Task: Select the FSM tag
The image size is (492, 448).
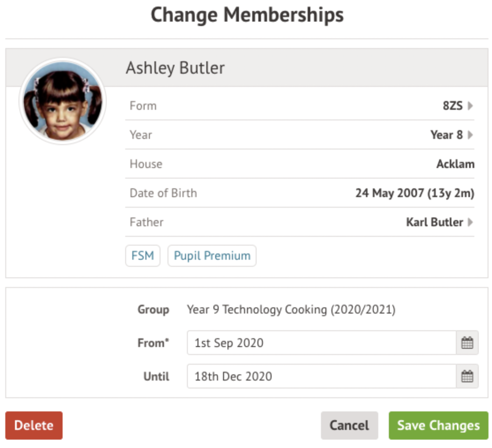Action: point(142,256)
